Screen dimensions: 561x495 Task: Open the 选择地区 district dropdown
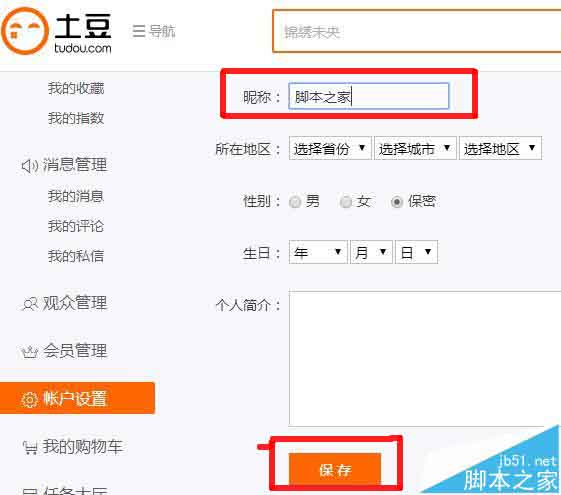[x=500, y=148]
